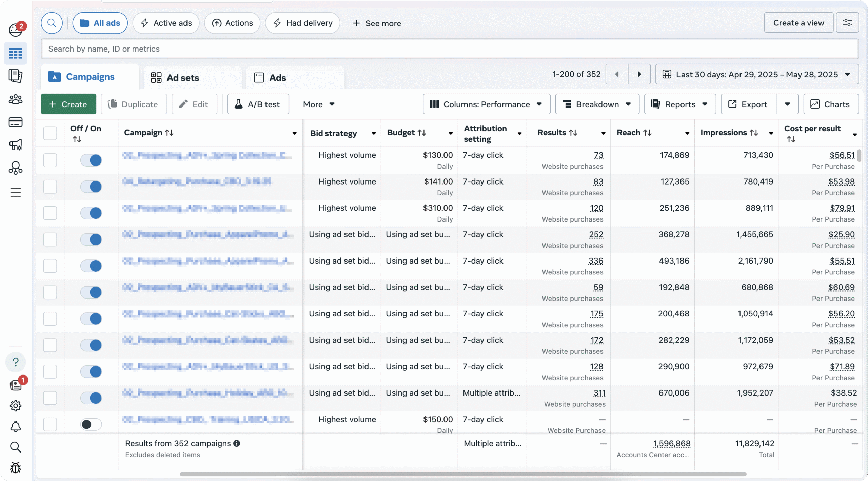Click the round search filter icon
Image resolution: width=868 pixels, height=481 pixels.
coord(52,23)
